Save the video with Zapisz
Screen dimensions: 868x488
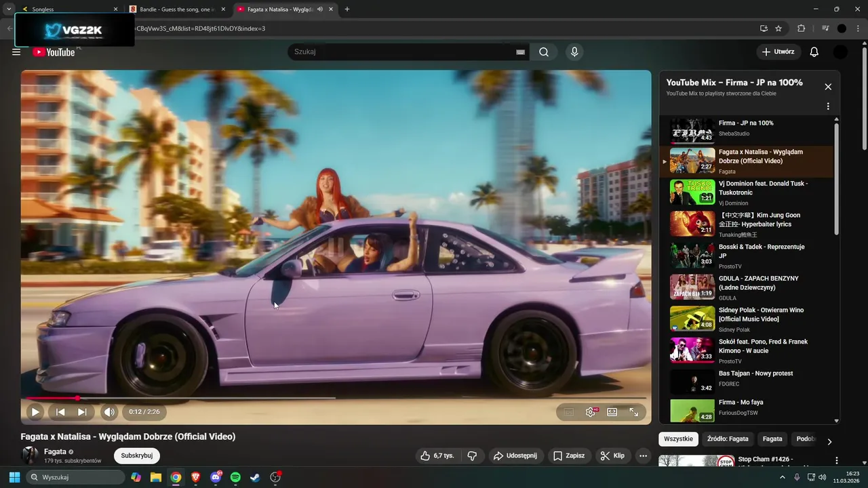[x=568, y=456]
